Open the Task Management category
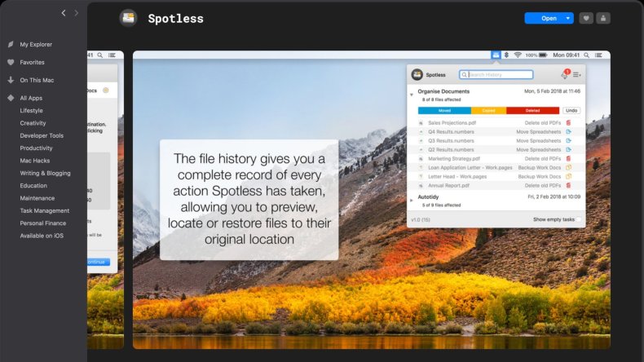This screenshot has height=362, width=644. point(45,211)
